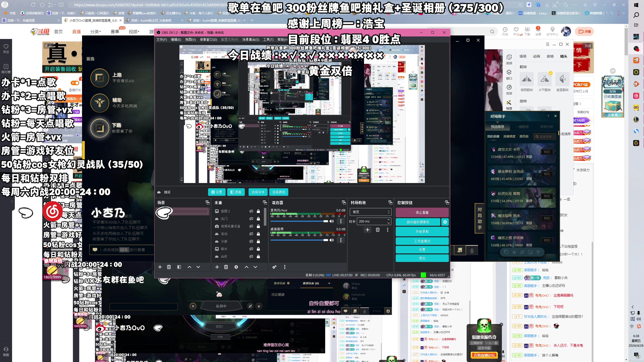Click 镜面翻转 flip option

coord(527,82)
